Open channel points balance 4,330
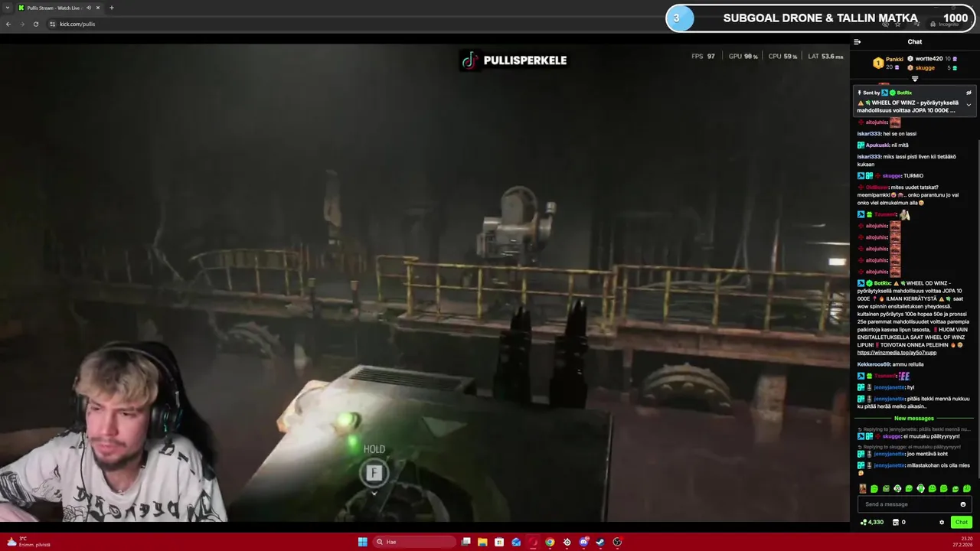Image resolution: width=980 pixels, height=551 pixels. click(x=872, y=522)
